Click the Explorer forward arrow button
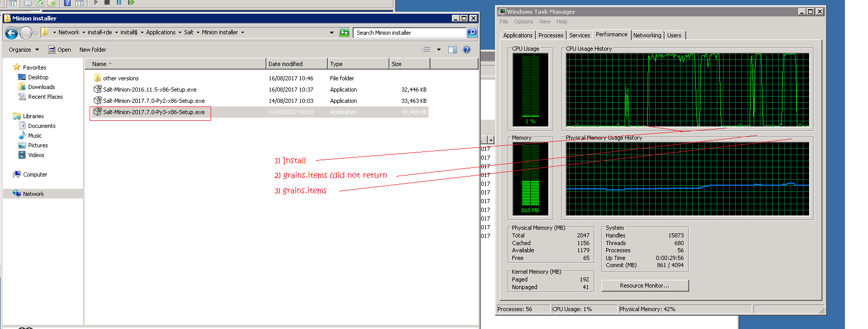This screenshot has height=329, width=868. (x=26, y=33)
